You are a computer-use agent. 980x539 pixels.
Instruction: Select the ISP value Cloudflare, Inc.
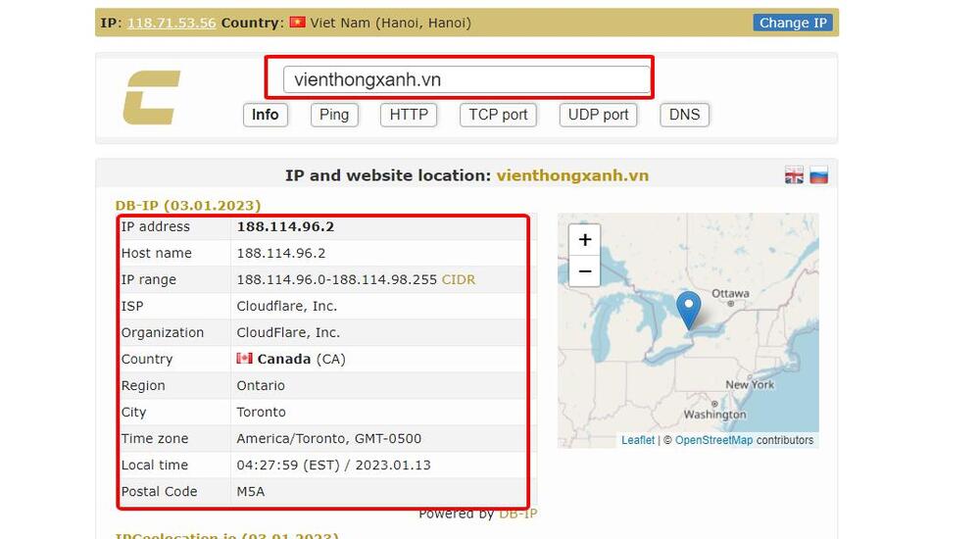point(287,306)
